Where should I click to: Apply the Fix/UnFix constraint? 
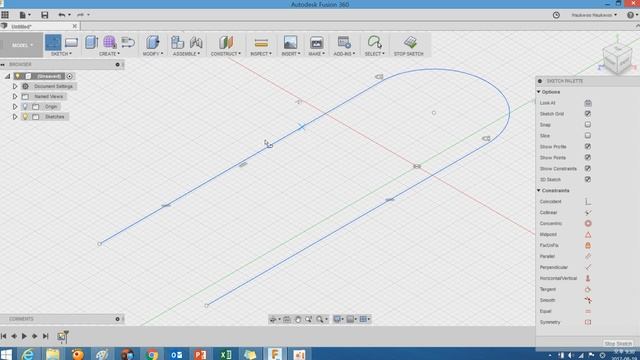point(588,245)
